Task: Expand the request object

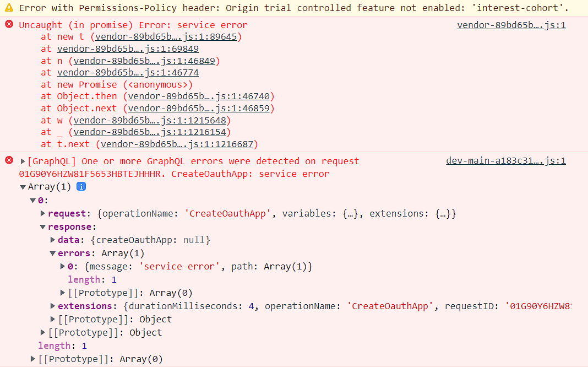Action: (42, 213)
